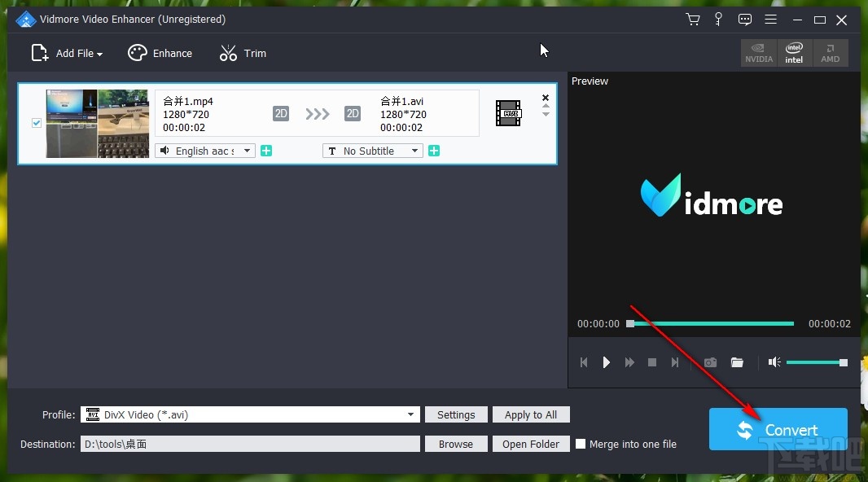Image resolution: width=868 pixels, height=482 pixels.
Task: Toggle AMD acceleration
Action: 831,53
